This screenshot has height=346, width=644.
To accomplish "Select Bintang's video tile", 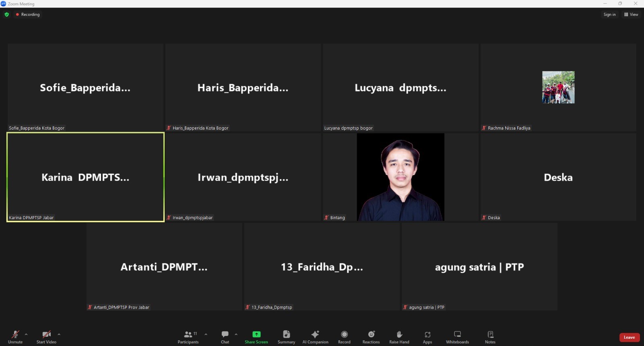I will [400, 177].
